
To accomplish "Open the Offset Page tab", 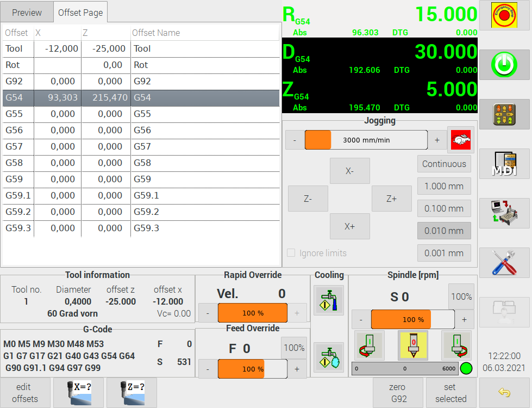I will 81,13.
